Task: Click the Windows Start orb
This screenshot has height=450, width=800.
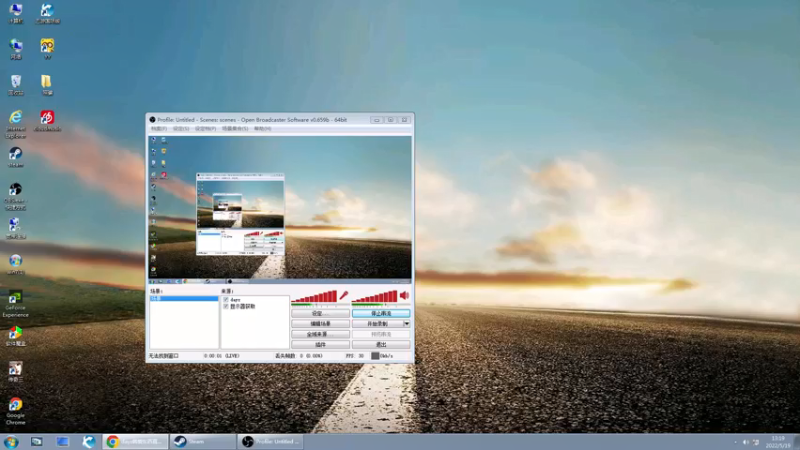Action: pyautogui.click(x=11, y=442)
